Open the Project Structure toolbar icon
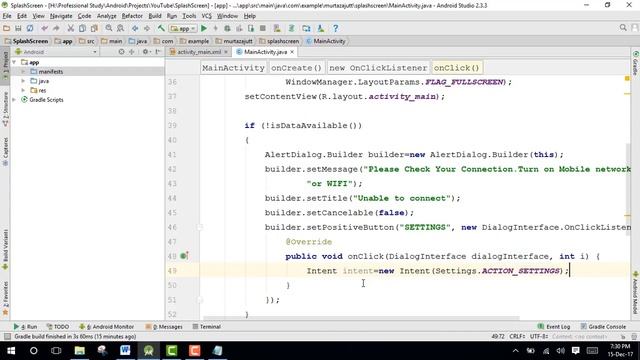This screenshot has height=360, width=640. (x=306, y=28)
